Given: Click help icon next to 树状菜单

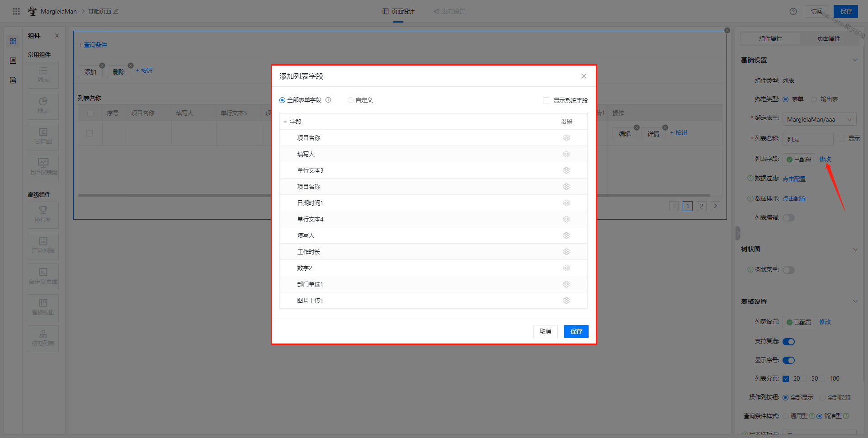Looking at the screenshot, I should pos(750,269).
